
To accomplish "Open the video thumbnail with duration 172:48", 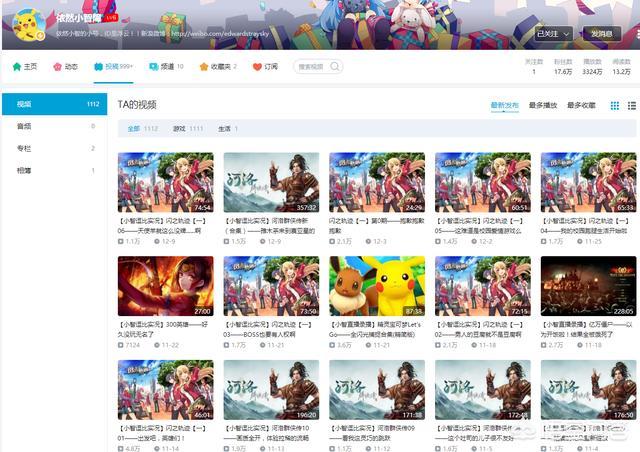I will coord(483,390).
